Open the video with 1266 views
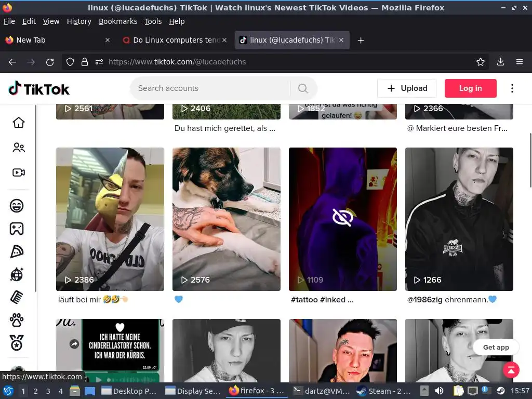 (459, 219)
